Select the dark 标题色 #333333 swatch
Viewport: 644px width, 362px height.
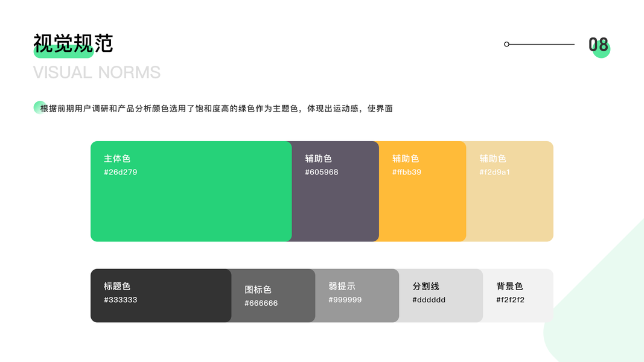161,296
